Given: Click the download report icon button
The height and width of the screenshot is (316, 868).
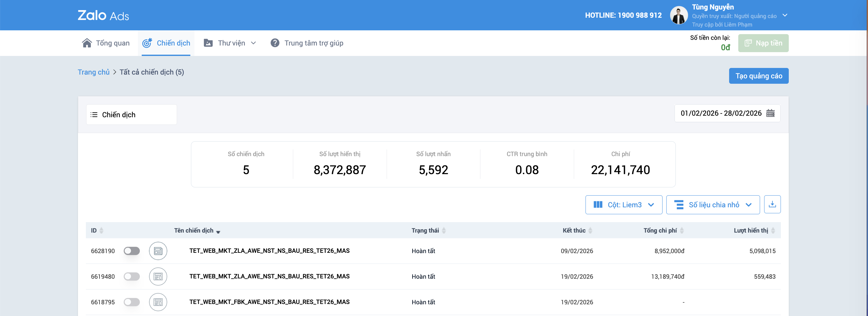Looking at the screenshot, I should click(772, 204).
